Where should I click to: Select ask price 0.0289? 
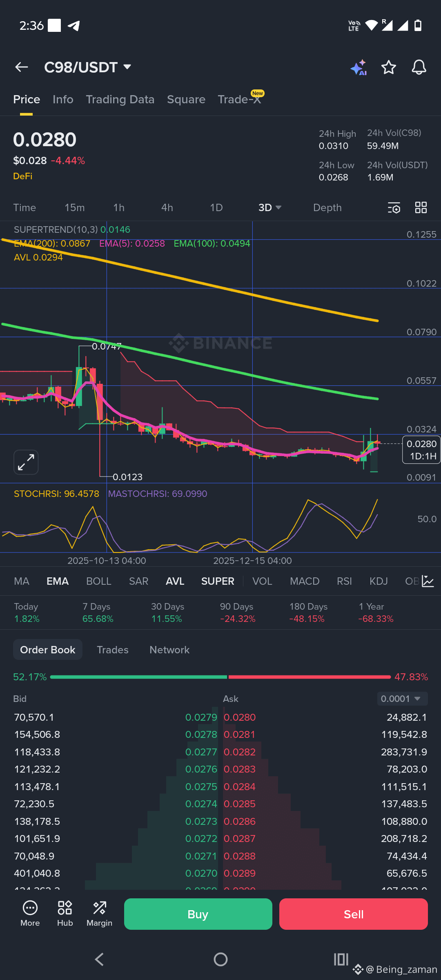point(240,873)
